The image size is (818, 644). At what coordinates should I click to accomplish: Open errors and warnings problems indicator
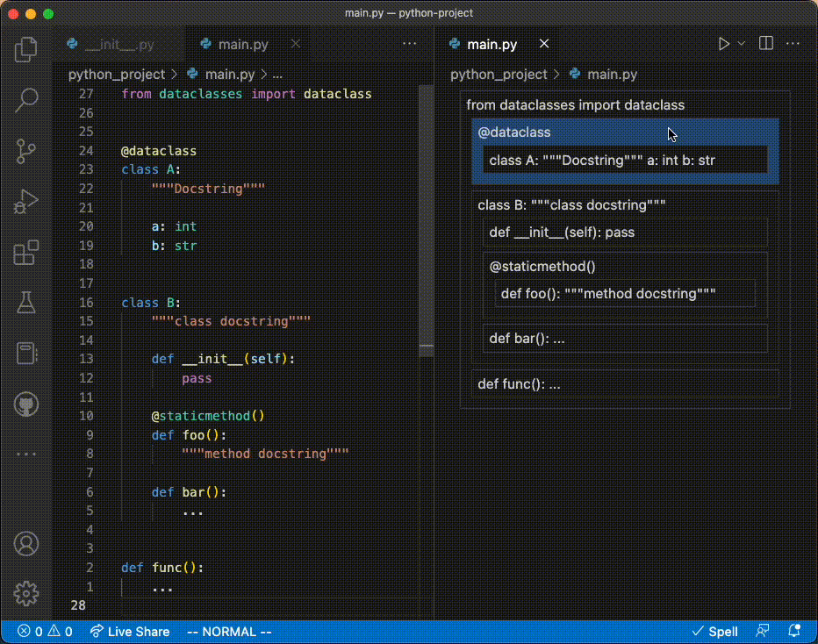(x=44, y=631)
